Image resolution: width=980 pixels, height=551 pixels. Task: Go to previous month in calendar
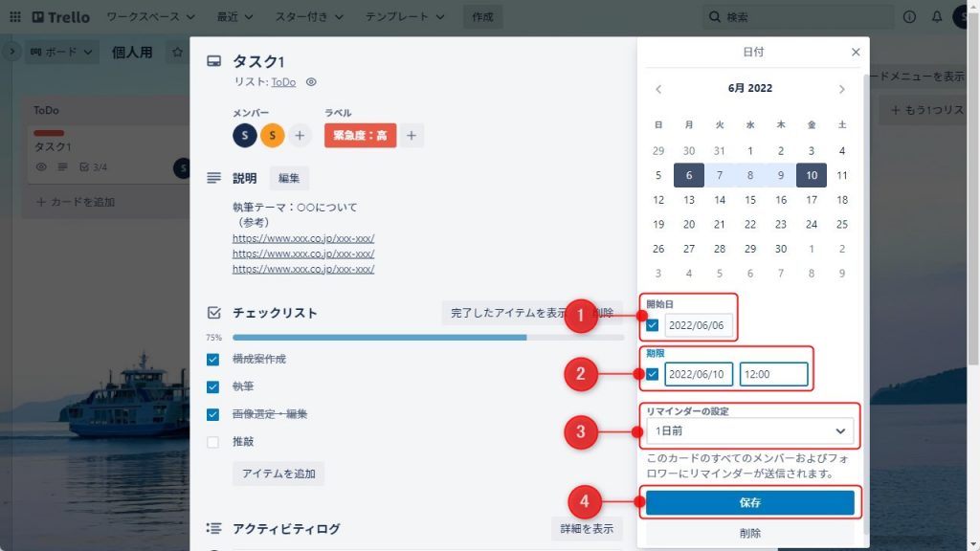658,89
